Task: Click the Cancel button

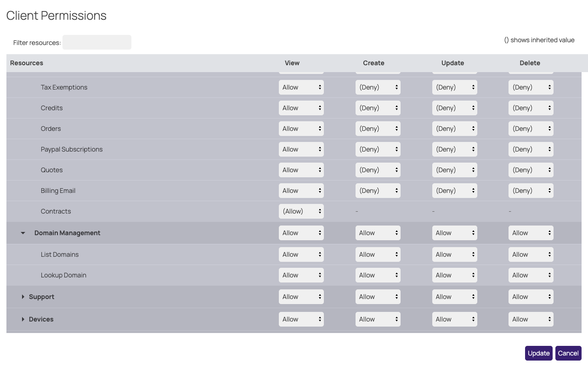Action: [x=568, y=353]
